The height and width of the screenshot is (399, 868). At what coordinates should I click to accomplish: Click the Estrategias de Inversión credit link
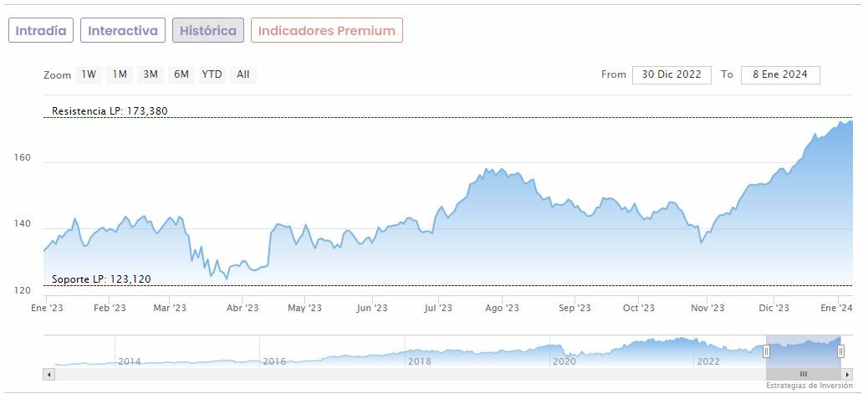(x=809, y=386)
